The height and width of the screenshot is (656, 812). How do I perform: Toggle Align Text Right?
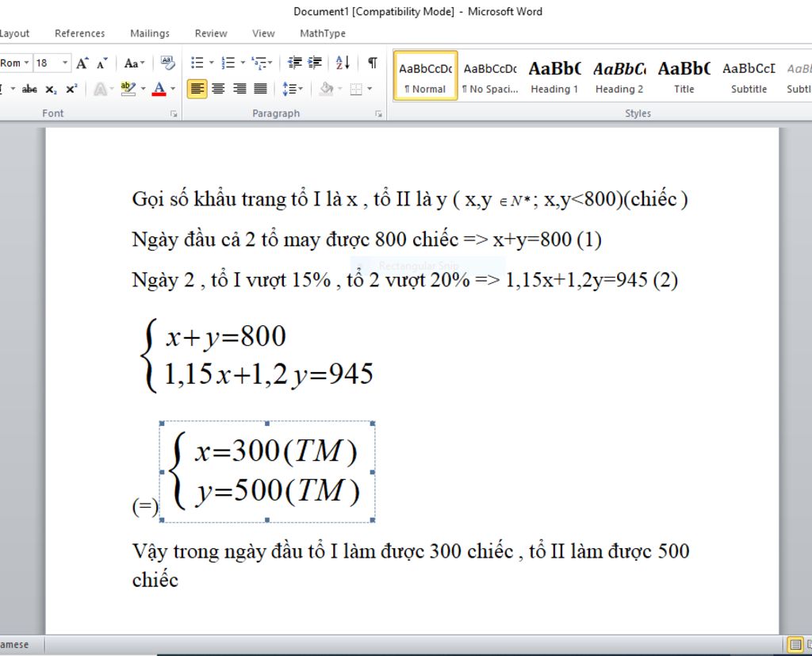tap(239, 89)
